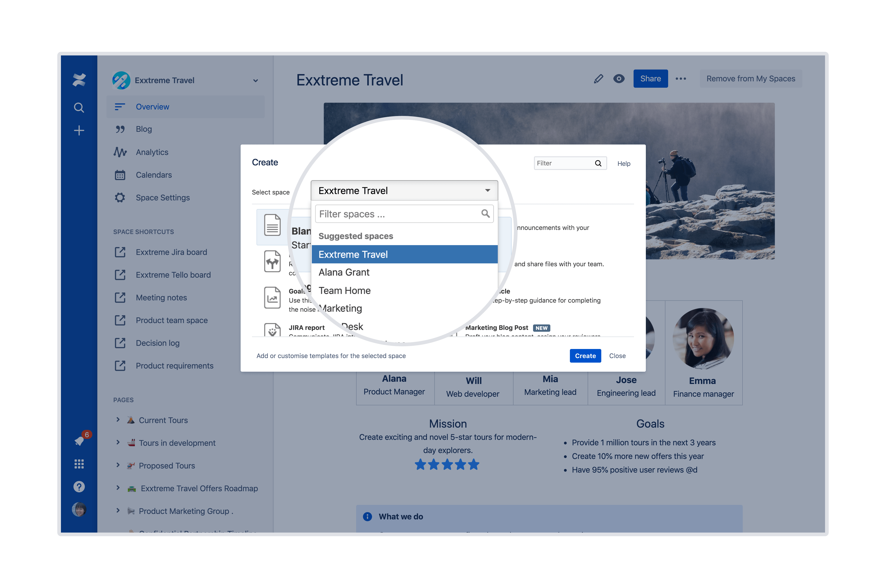886x588 pixels.
Task: Expand the sidebar space name chevron
Action: tap(256, 81)
